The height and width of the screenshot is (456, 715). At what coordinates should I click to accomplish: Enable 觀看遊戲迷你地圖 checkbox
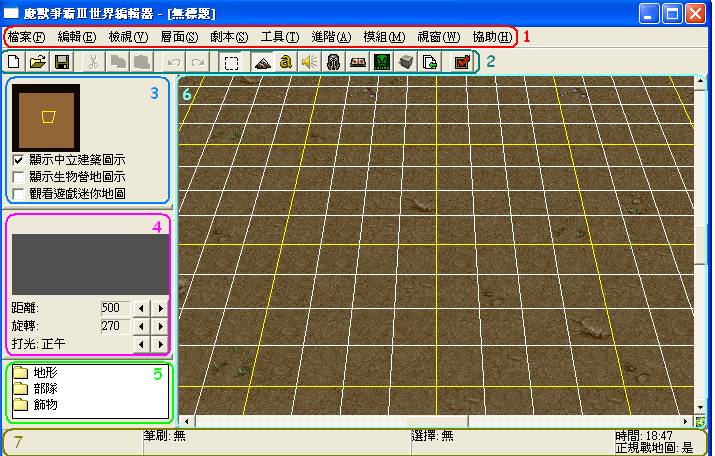(x=18, y=194)
